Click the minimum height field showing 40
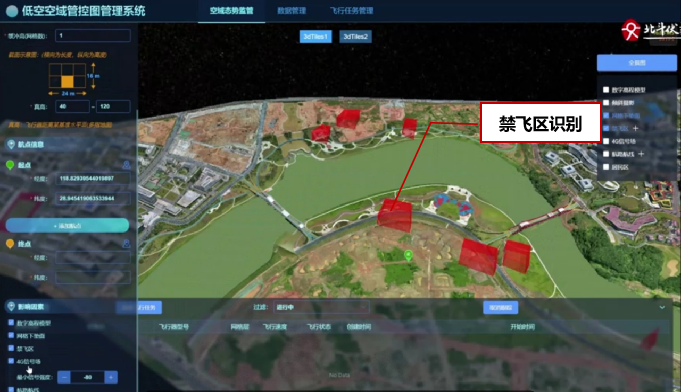This screenshot has height=392, width=681. click(x=73, y=106)
